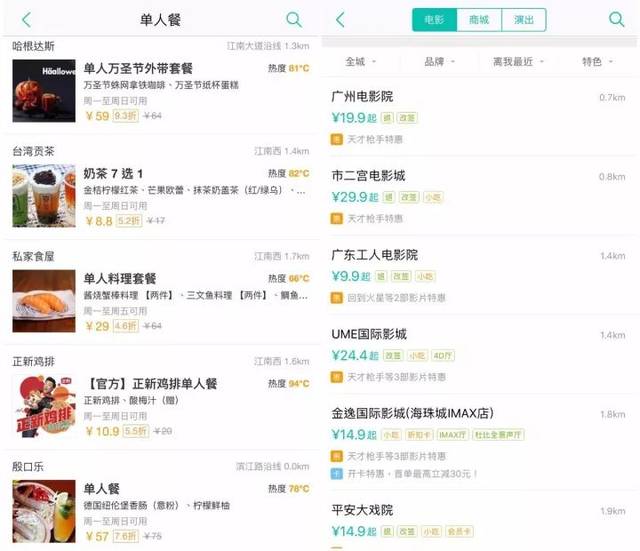This screenshot has height=551, width=640.
Task: Open 正新鸡排单人餐 deal image
Action: (44, 406)
